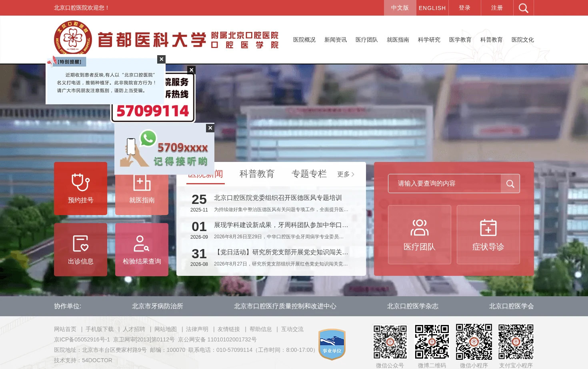Open news 北京口腔医院党委组织召开医德医风专题培训
Screen dimensions: 588x369
pyautogui.click(x=278, y=198)
